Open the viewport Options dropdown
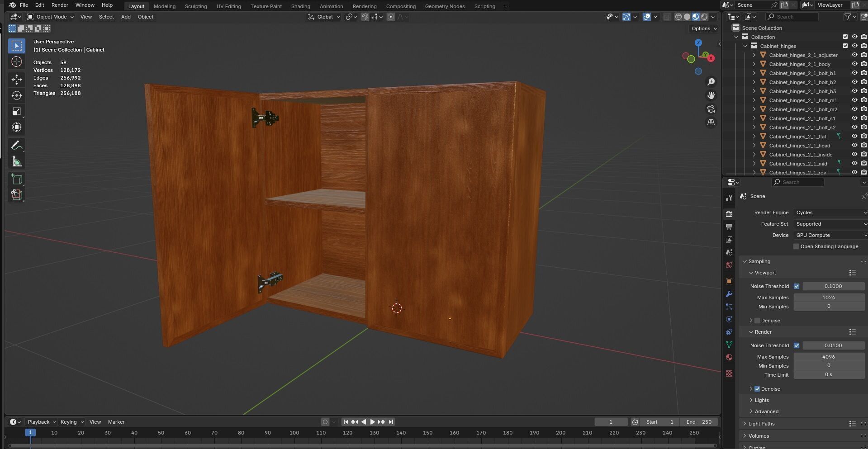Viewport: 868px width, 449px height. (704, 28)
